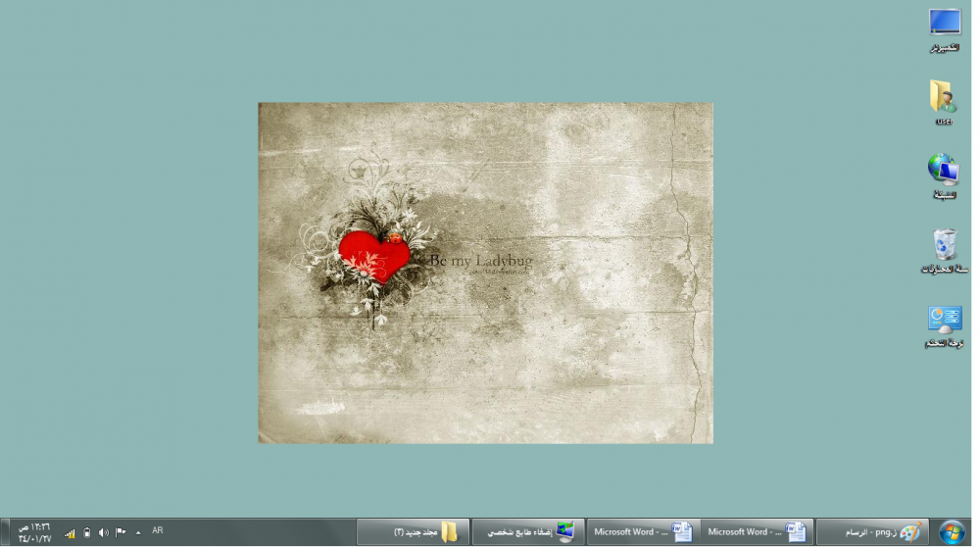Show hidden tray icons arrow

tap(138, 532)
